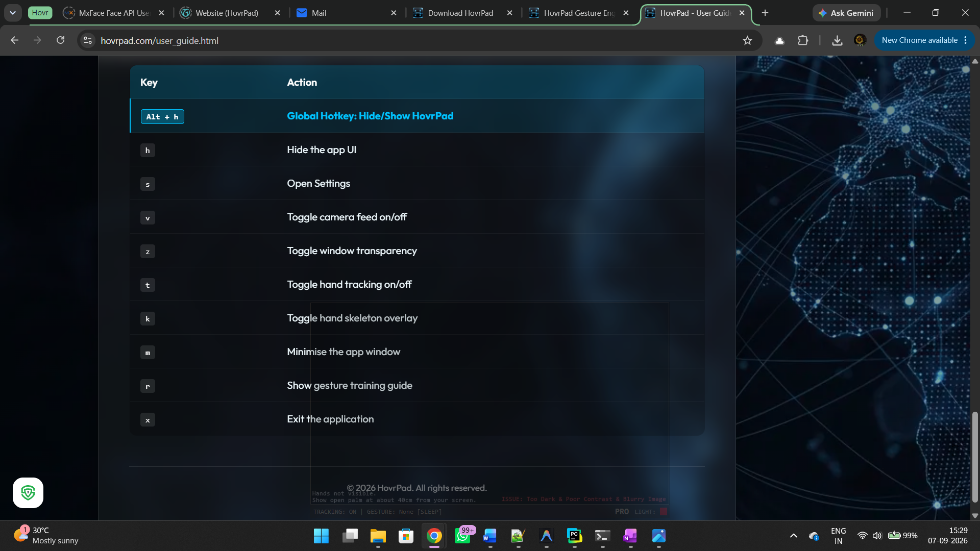The height and width of the screenshot is (551, 980).
Task: Open File Explorer from the taskbar
Action: point(378,536)
